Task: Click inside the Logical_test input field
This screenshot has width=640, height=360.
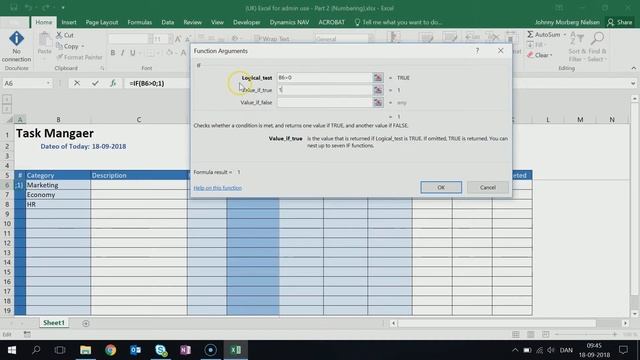Action: point(324,78)
